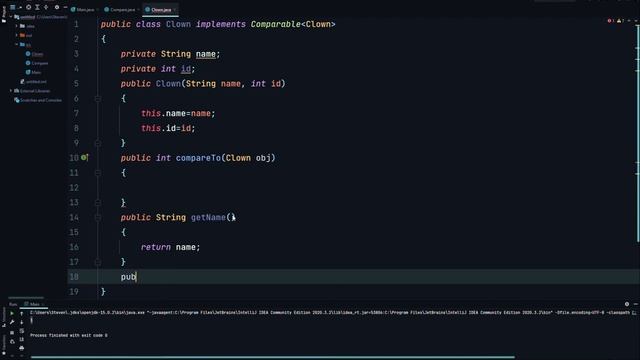Expand External Libraries node
The height and width of the screenshot is (360, 640).
point(11,91)
